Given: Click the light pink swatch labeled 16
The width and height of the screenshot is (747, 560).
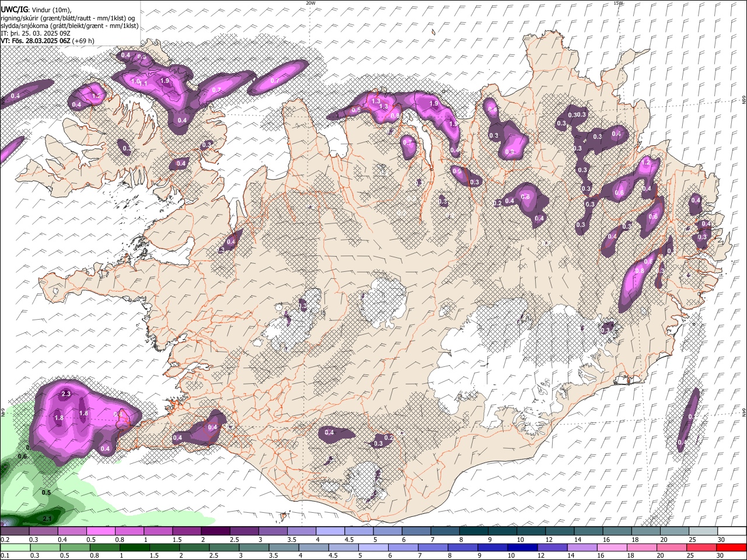Looking at the screenshot, I should tap(612, 548).
